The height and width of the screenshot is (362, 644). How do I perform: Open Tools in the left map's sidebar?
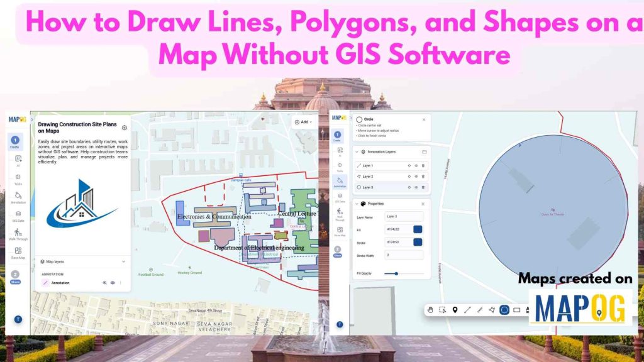pyautogui.click(x=18, y=179)
